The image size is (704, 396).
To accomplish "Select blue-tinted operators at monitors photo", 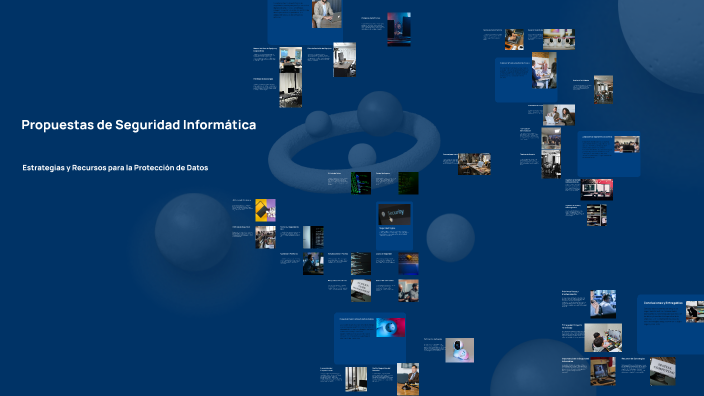I will pyautogui.click(x=603, y=304).
